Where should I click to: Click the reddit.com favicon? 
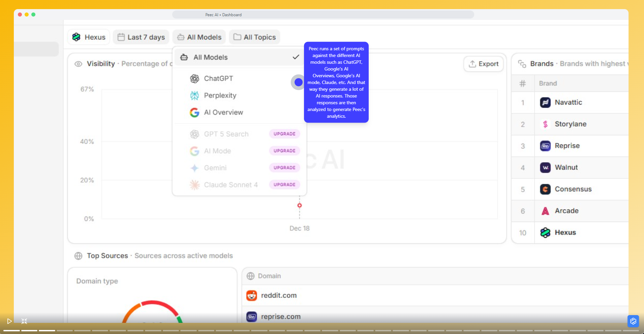pyautogui.click(x=251, y=296)
